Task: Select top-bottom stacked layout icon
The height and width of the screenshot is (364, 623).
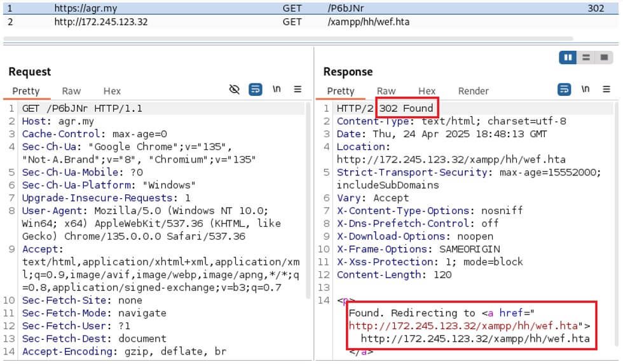Action: pos(586,58)
